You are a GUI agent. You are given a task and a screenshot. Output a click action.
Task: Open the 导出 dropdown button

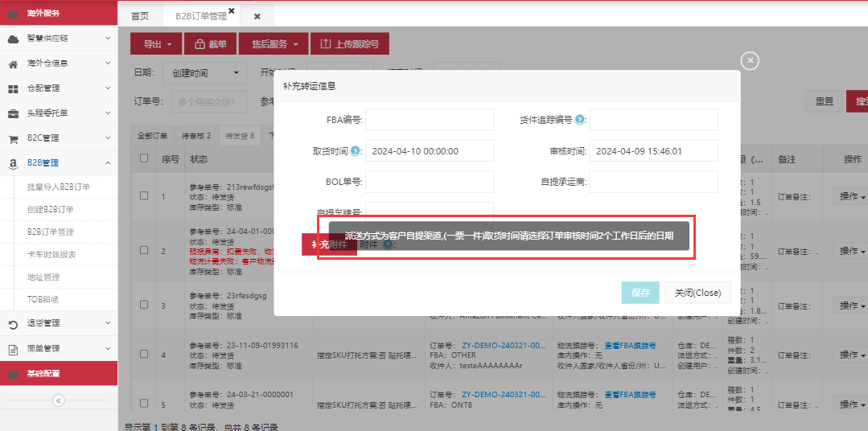tap(156, 43)
